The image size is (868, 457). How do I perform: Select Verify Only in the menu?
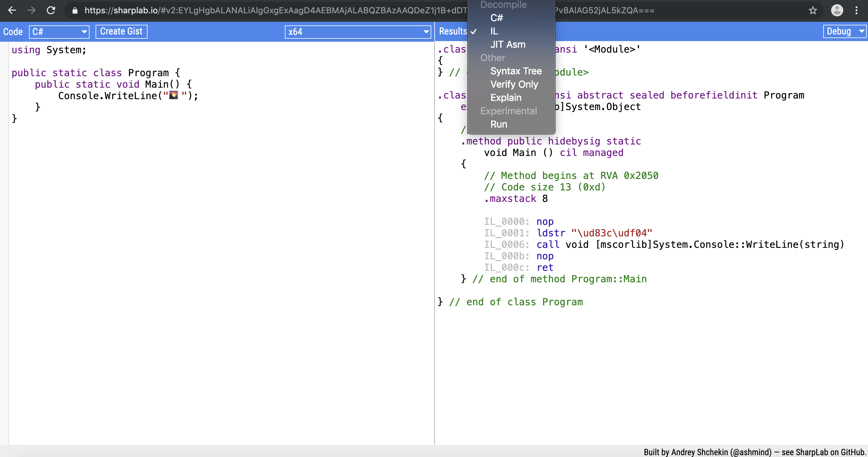514,84
